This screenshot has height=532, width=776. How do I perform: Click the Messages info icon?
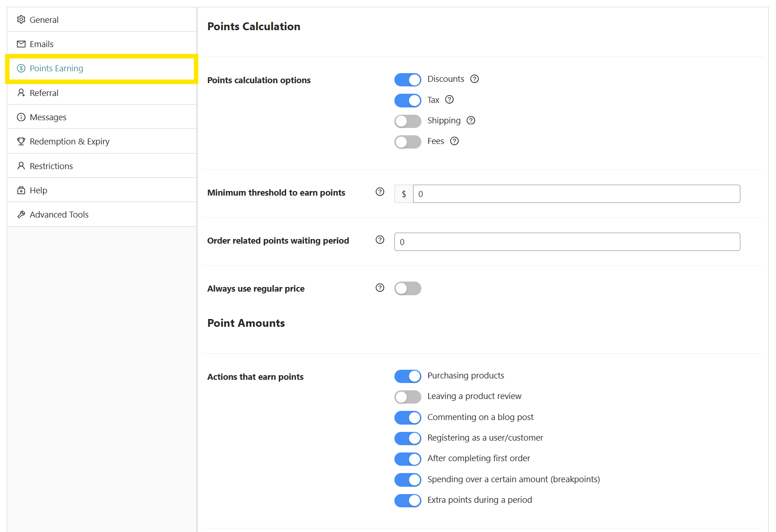coord(21,117)
